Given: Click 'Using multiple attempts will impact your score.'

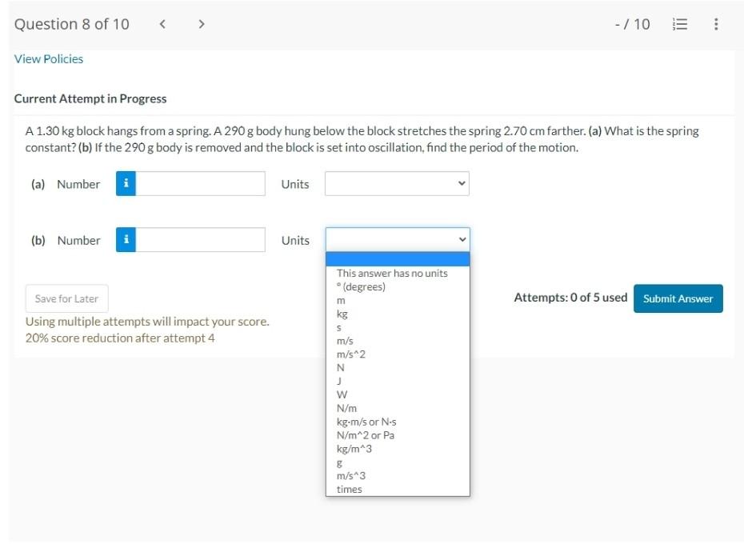Looking at the screenshot, I should click(147, 322).
